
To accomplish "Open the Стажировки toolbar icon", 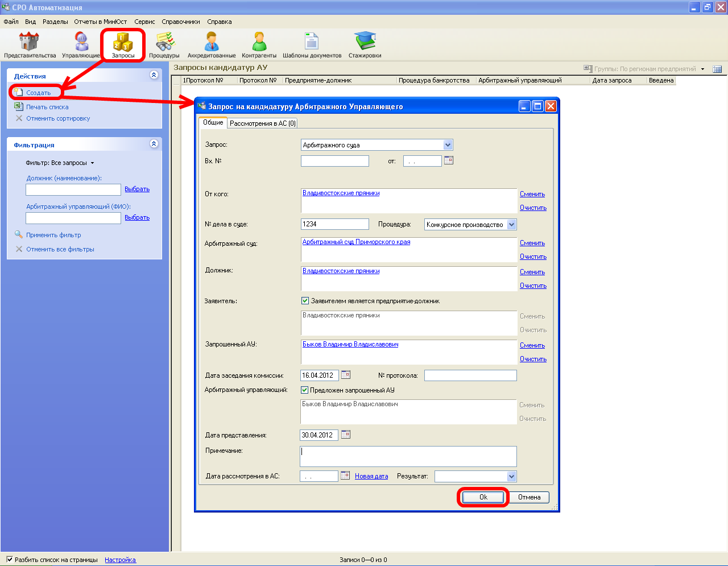I will (365, 44).
